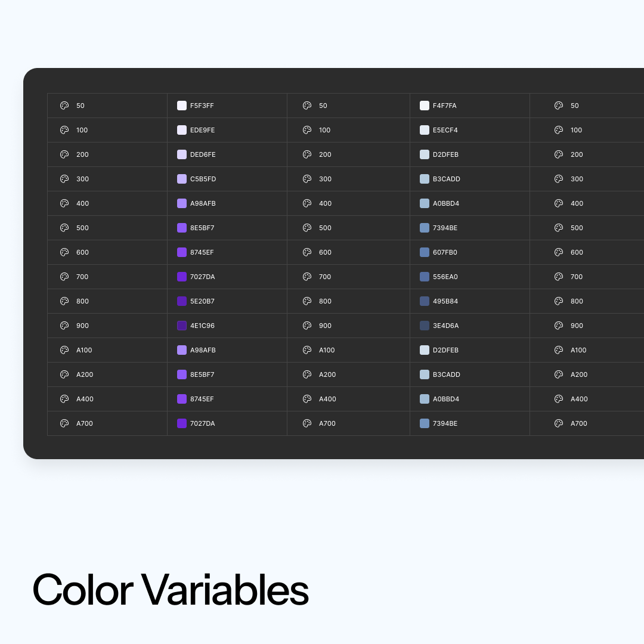
Task: Click the hex value 5E20B7
Action: click(x=202, y=301)
